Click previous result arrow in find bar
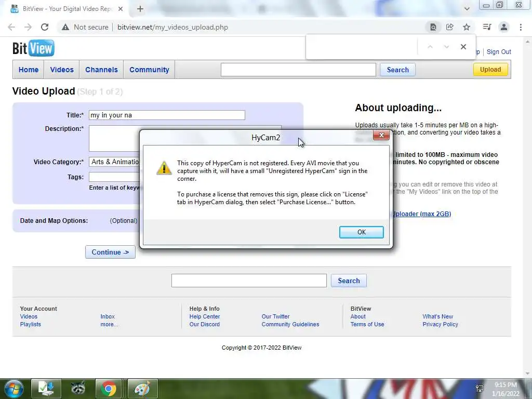532x399 pixels. click(430, 47)
